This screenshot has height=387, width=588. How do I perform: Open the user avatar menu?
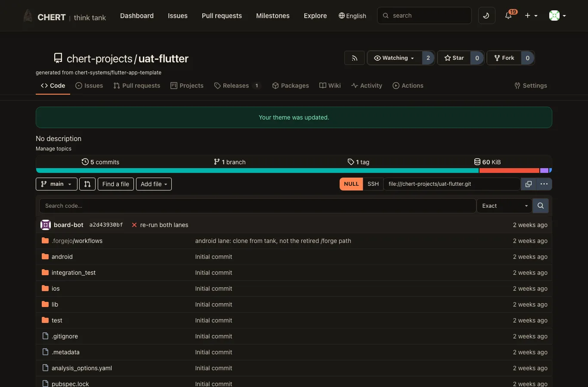click(557, 15)
